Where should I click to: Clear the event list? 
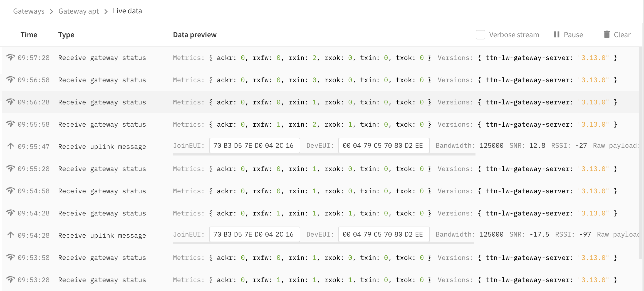617,35
